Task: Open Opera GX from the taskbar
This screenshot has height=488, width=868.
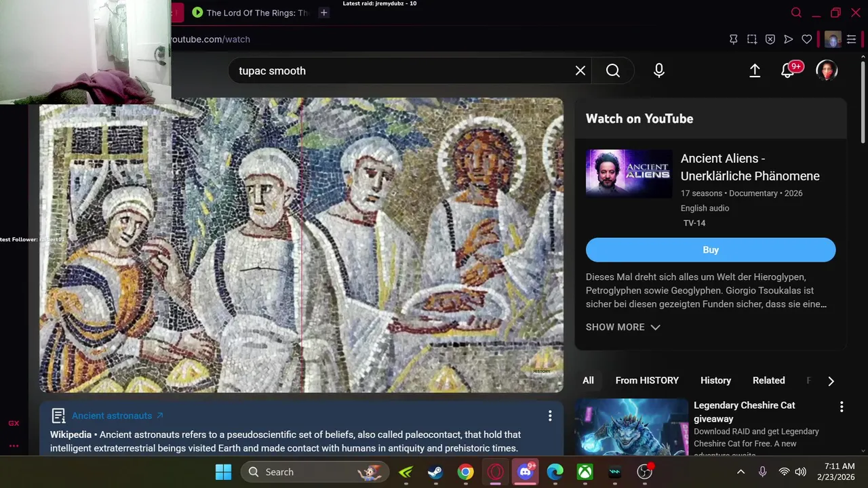Action: click(495, 472)
